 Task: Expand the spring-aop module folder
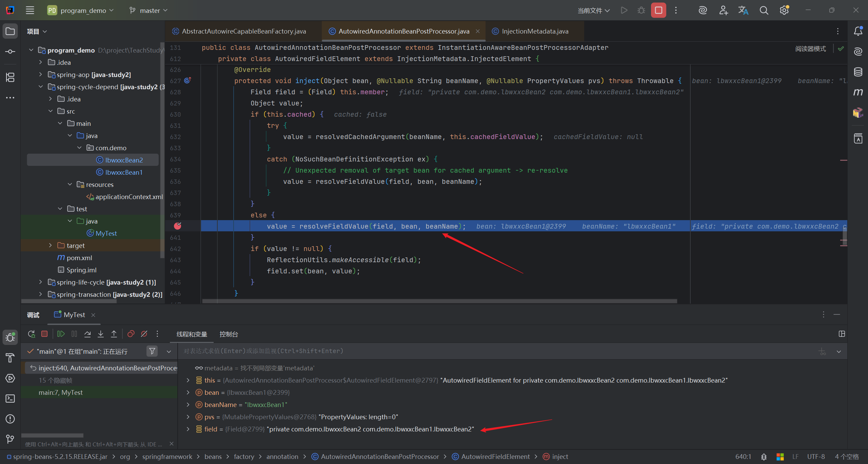click(x=41, y=75)
